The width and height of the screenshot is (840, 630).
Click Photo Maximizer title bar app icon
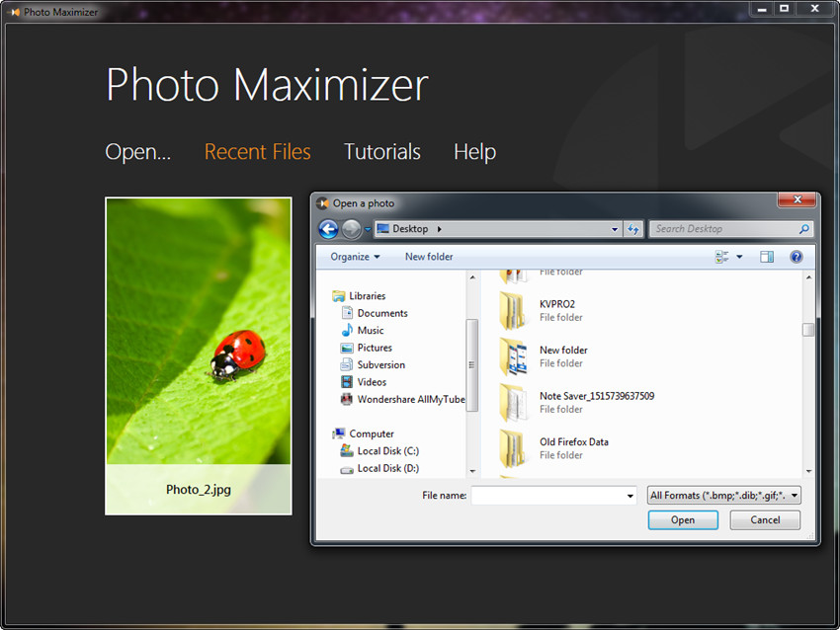[15, 12]
